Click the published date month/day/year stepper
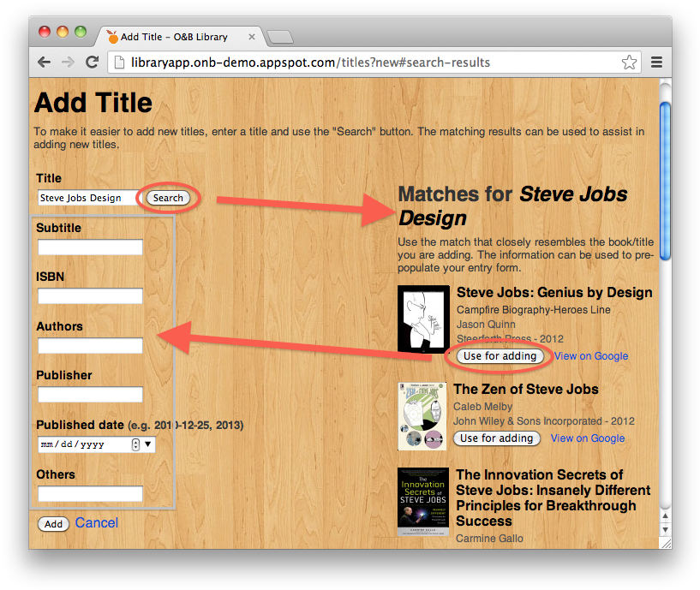 pyautogui.click(x=137, y=444)
